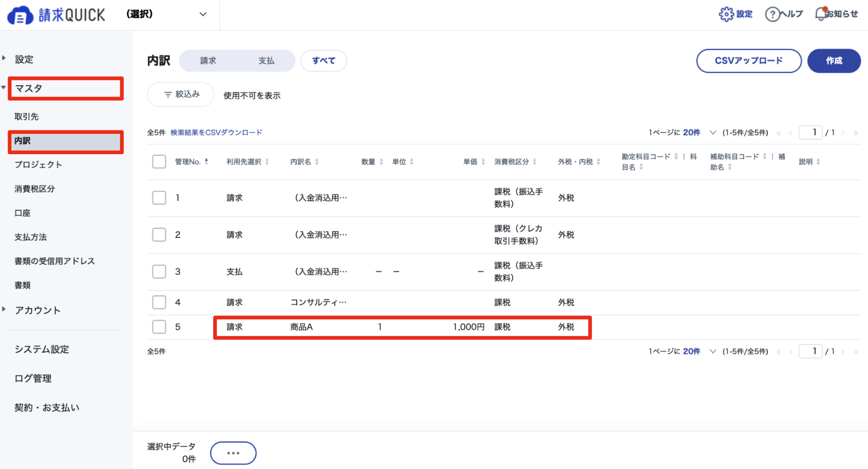Screen dimensions: 868x469
Task: Select 内訳 in the sidebar
Action: 65,141
